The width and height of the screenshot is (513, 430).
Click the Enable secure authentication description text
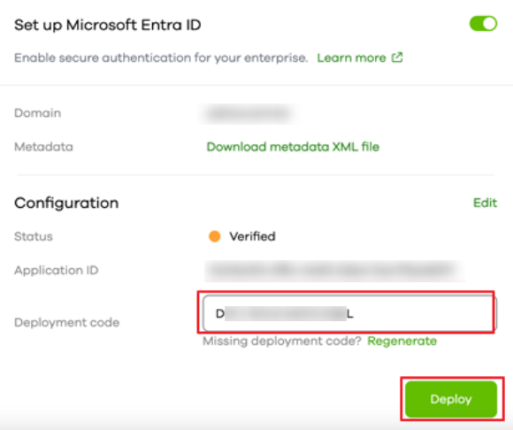coord(161,58)
